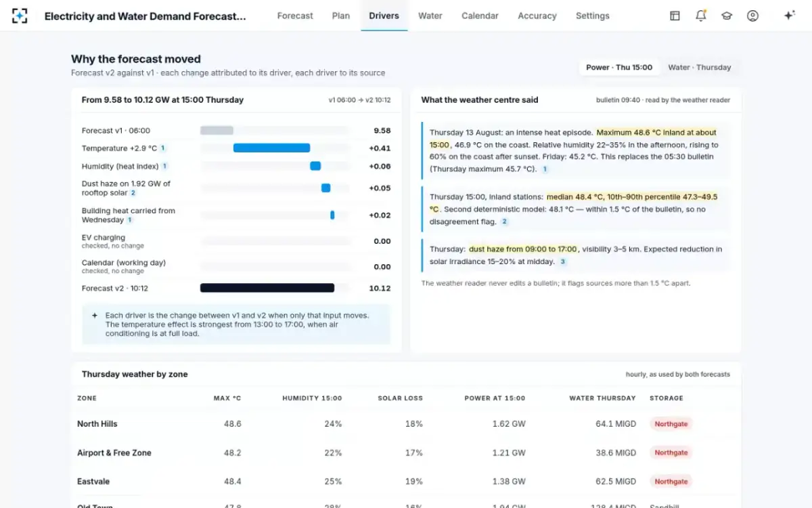This screenshot has width=812, height=508.
Task: Click the project title Electricity and Water Demand Forecast
Action: (145, 16)
